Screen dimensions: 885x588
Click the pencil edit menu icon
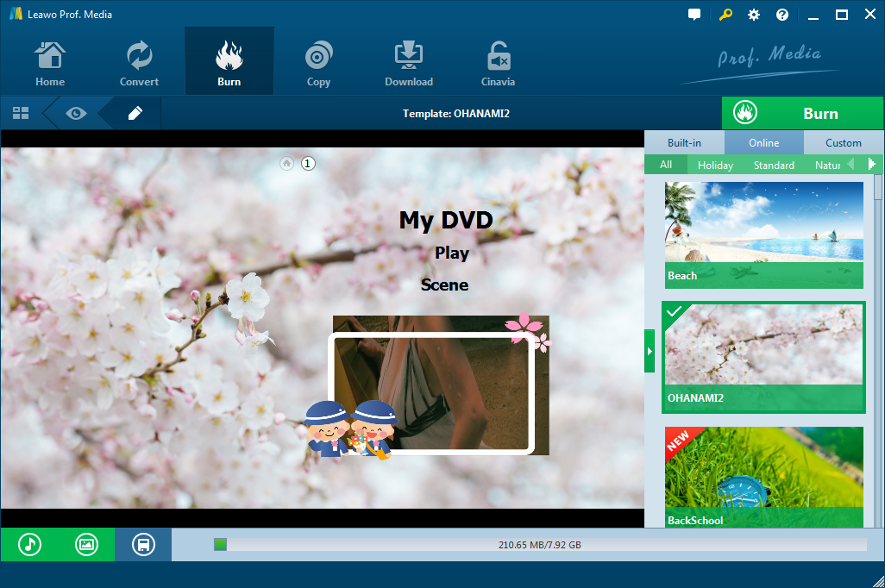coord(135,113)
